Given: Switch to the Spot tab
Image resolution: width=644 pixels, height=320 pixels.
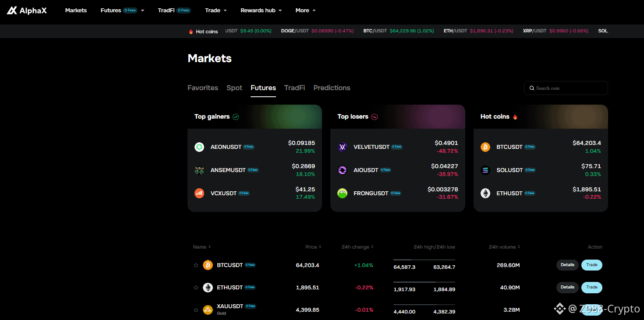Looking at the screenshot, I should pos(234,88).
